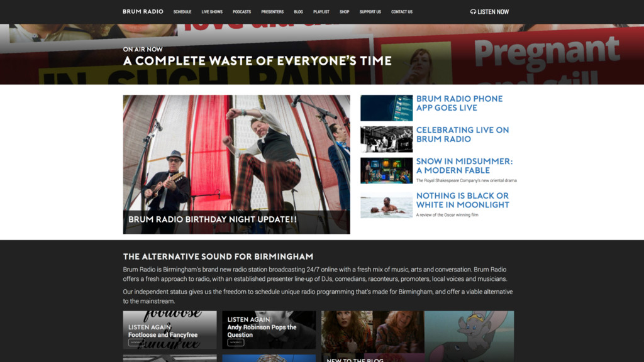
Task: Click 'The Royal Shakespeare Company's new oriental drama' text
Action: tap(466, 180)
